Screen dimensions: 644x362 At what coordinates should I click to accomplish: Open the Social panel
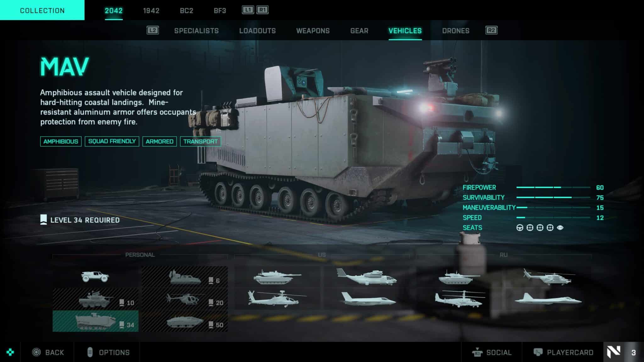click(x=492, y=352)
